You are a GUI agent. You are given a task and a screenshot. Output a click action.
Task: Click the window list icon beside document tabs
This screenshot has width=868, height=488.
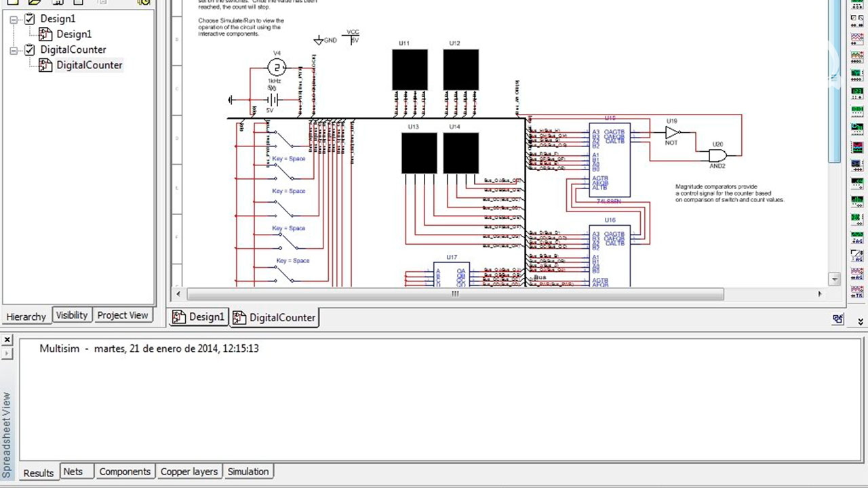(x=839, y=319)
